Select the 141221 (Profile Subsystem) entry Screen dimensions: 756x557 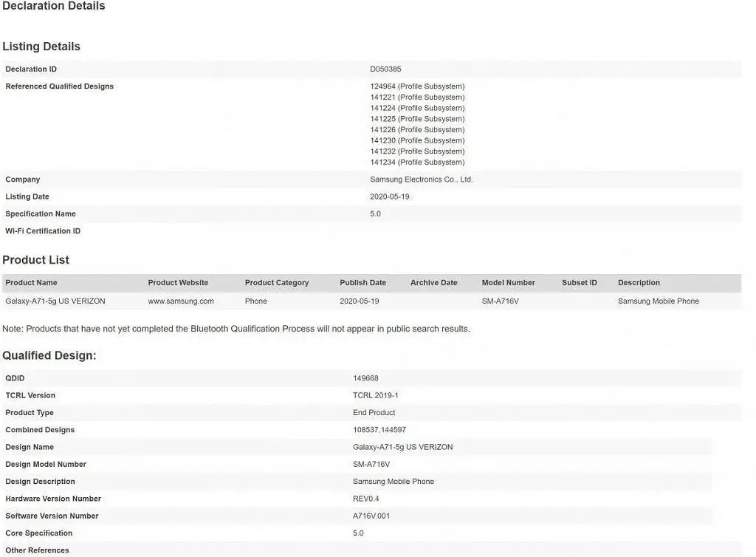417,97
